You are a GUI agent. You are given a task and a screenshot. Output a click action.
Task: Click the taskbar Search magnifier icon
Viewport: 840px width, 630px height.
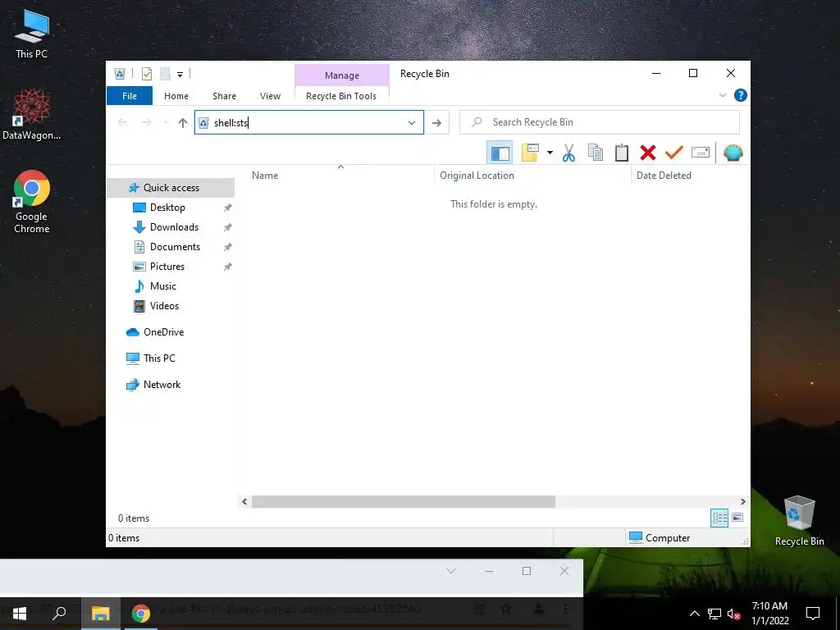pos(59,614)
